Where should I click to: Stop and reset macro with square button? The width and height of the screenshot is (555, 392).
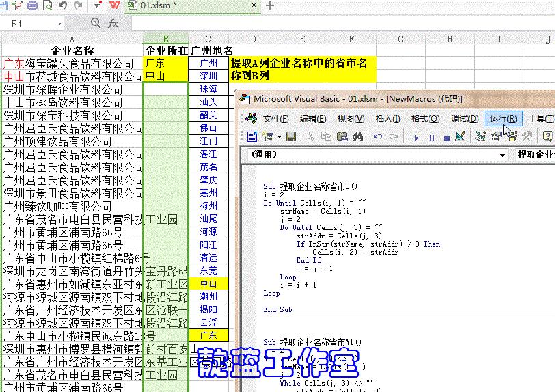[x=447, y=138]
